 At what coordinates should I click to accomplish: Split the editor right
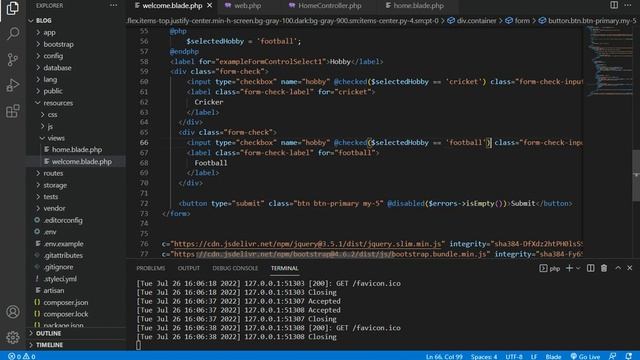pos(614,5)
